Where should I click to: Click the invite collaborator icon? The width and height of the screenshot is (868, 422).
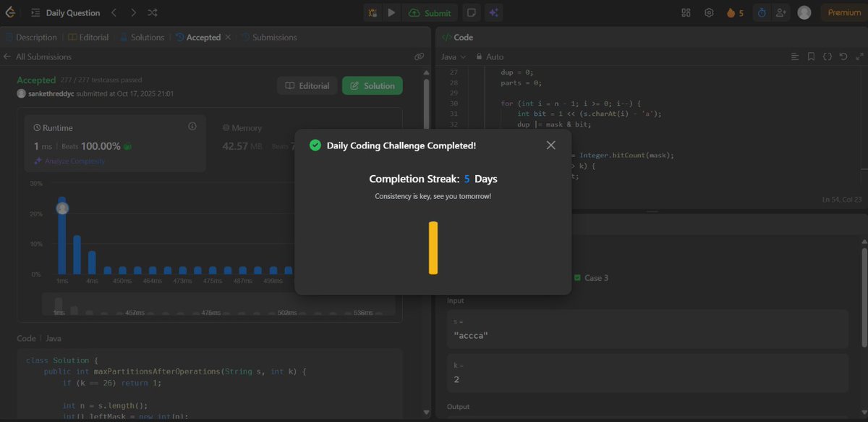click(780, 13)
